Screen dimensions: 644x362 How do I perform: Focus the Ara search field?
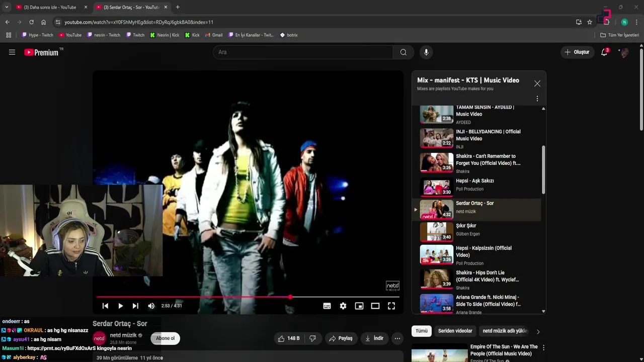pos(303,52)
